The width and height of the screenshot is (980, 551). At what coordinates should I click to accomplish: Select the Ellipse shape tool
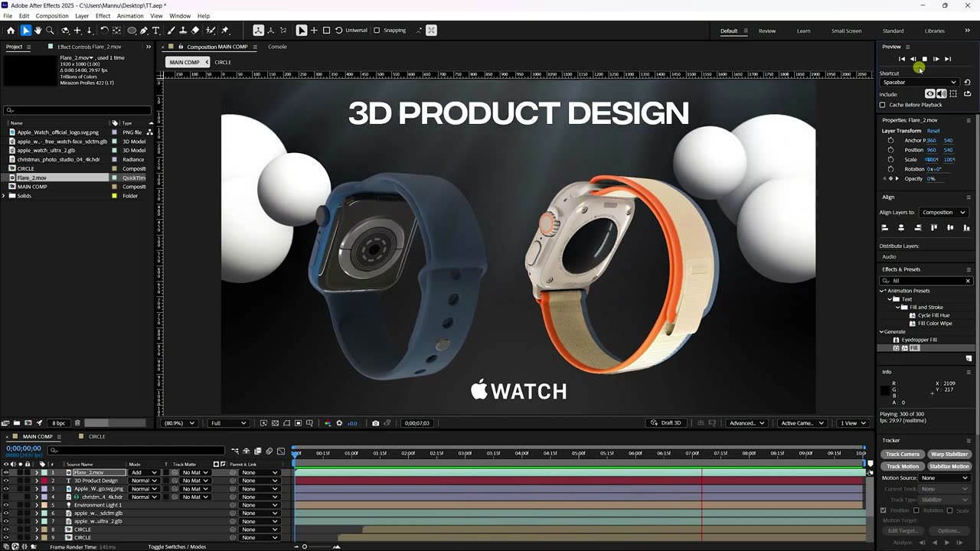point(132,31)
